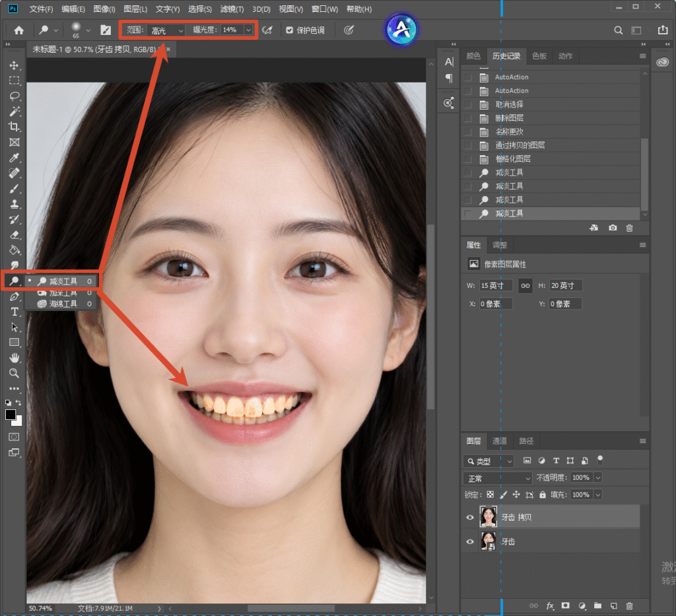The width and height of the screenshot is (676, 616).
Task: Create new snapshot camera icon in History
Action: point(613,228)
